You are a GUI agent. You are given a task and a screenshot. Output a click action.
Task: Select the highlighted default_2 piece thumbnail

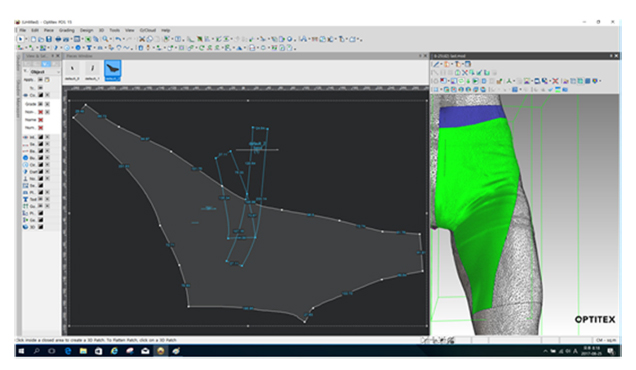click(x=112, y=71)
